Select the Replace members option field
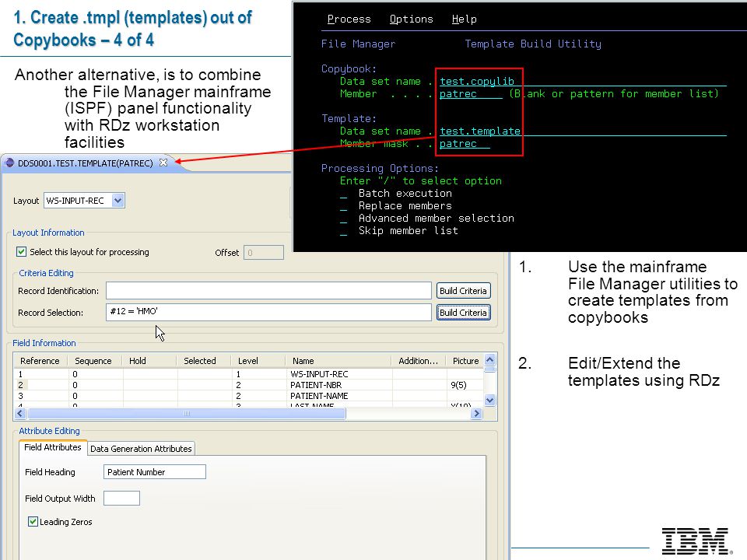This screenshot has width=747, height=560. pos(343,206)
